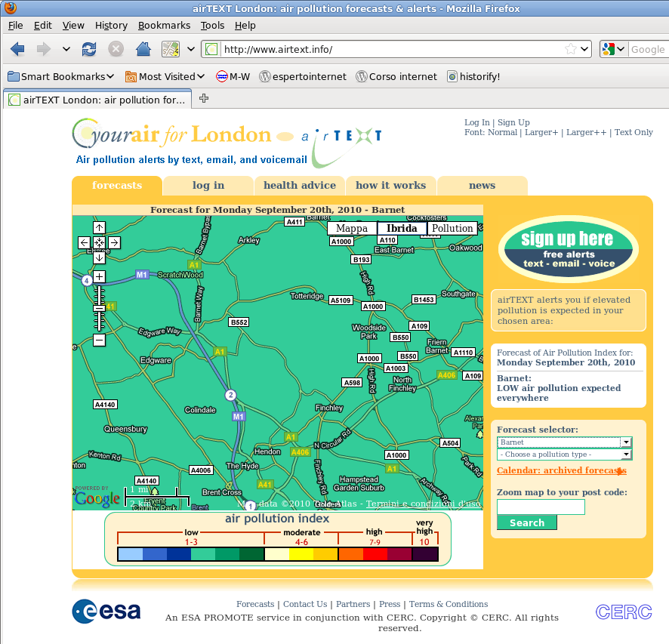This screenshot has height=644, width=669.
Task: Open the Contact Us footer link
Action: (x=305, y=604)
